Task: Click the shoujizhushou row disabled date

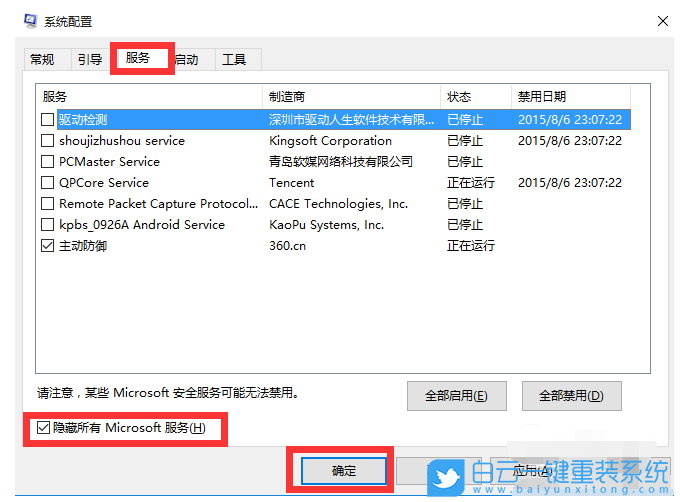Action: coord(570,141)
